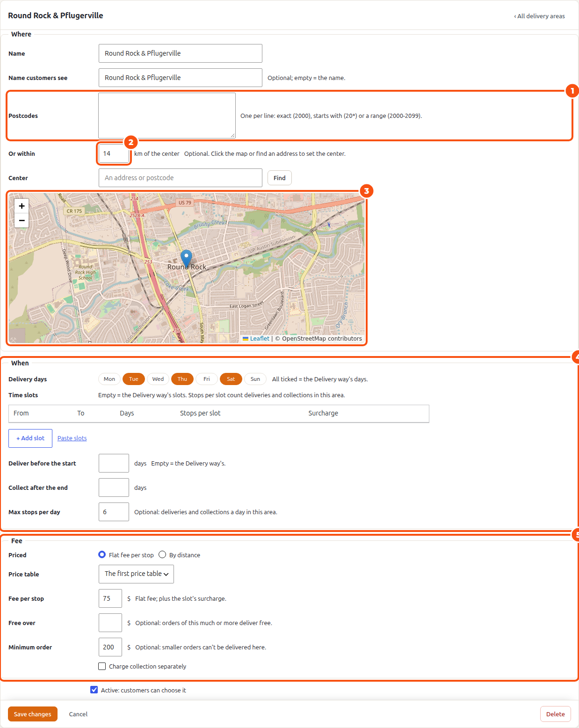Click Cancel link

(x=78, y=714)
